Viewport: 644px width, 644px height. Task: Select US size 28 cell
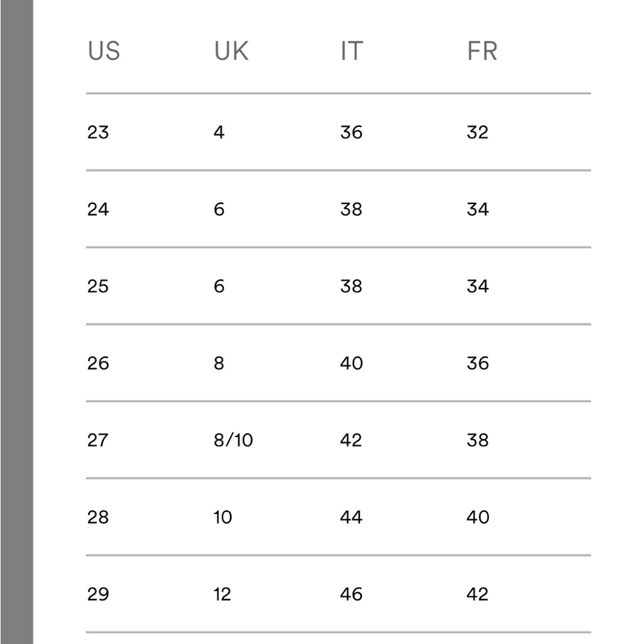click(98, 517)
